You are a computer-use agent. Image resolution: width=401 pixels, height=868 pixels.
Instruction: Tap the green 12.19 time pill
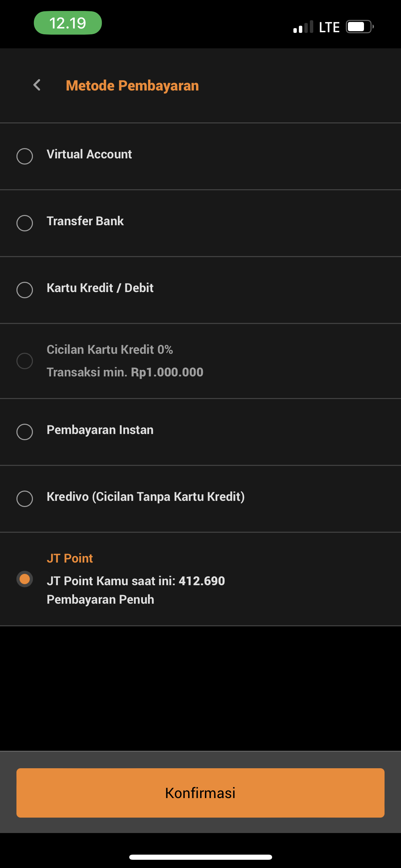click(x=68, y=23)
